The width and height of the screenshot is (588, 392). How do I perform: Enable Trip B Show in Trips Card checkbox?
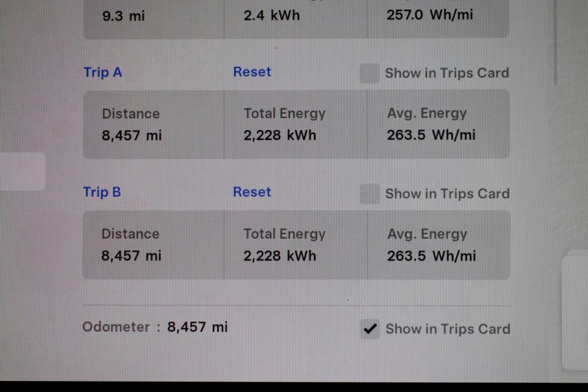[370, 194]
